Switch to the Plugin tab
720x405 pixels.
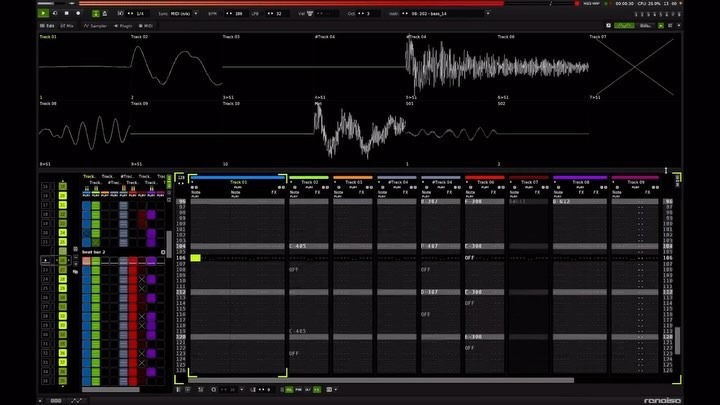[x=125, y=25]
